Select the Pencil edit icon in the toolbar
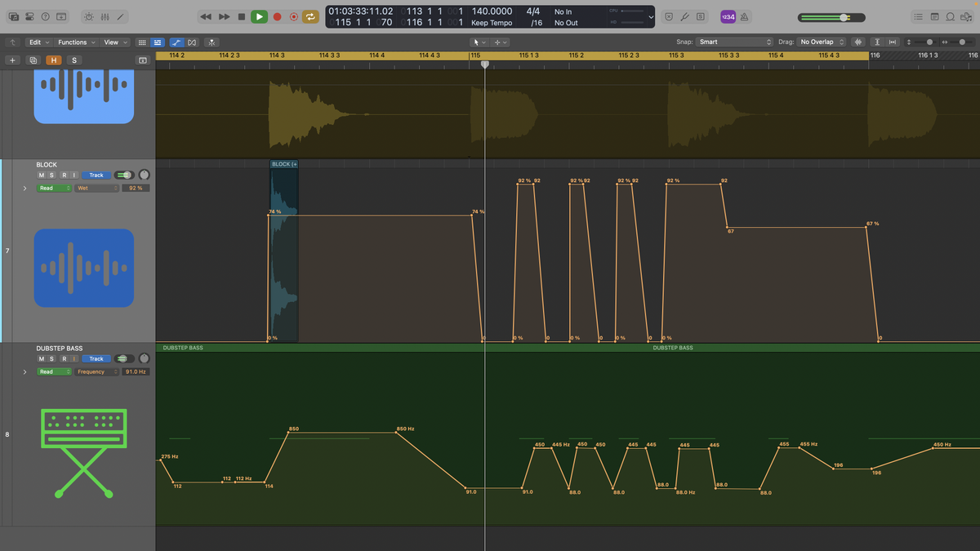Screen dimensions: 980x551 tap(121, 16)
